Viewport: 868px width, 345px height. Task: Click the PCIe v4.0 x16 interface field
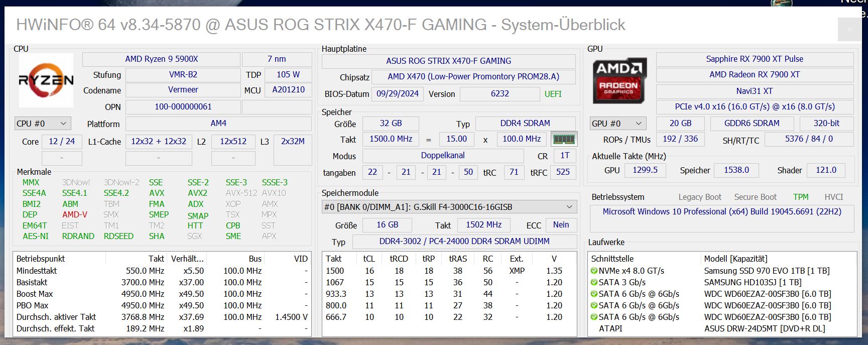point(755,107)
